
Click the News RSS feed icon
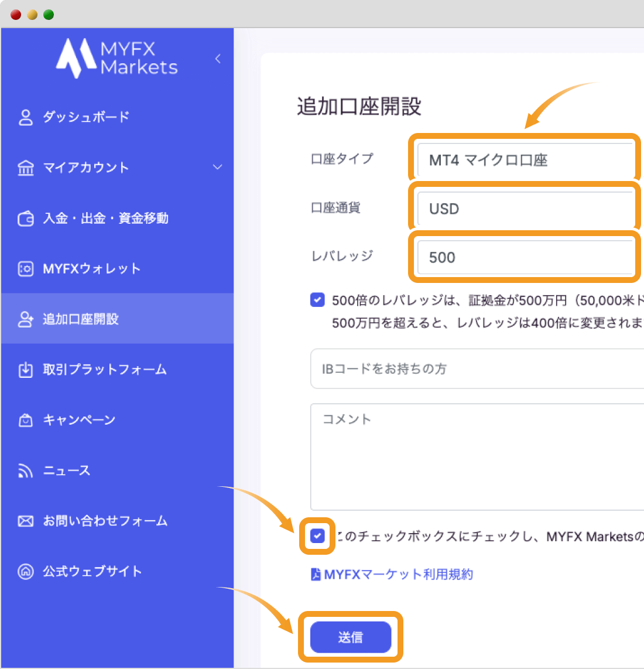coord(26,470)
